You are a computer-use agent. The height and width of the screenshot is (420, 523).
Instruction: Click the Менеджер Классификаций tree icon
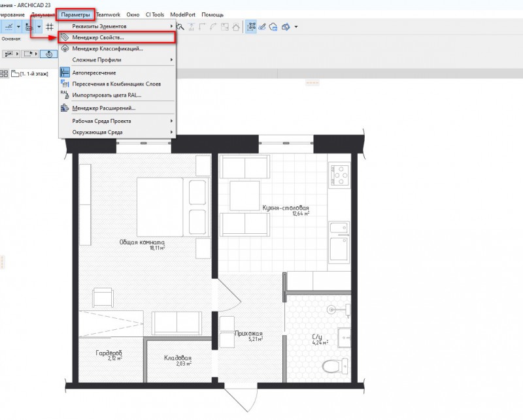(x=65, y=49)
